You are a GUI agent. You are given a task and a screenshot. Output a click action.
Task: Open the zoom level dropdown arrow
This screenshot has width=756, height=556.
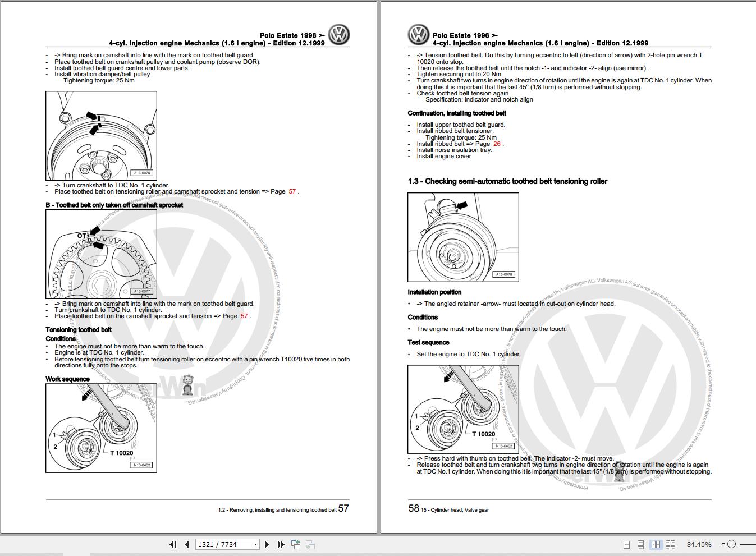(723, 544)
